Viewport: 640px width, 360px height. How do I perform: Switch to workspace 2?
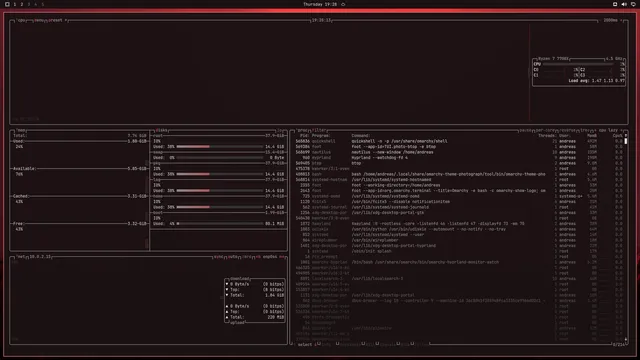click(x=22, y=4)
